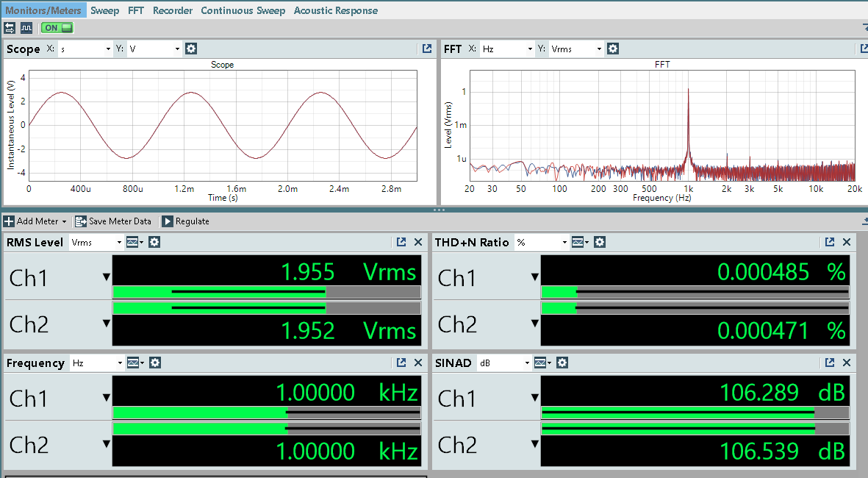Open Scope panel settings gear
Viewport: 868px width, 478px height.
[191, 49]
